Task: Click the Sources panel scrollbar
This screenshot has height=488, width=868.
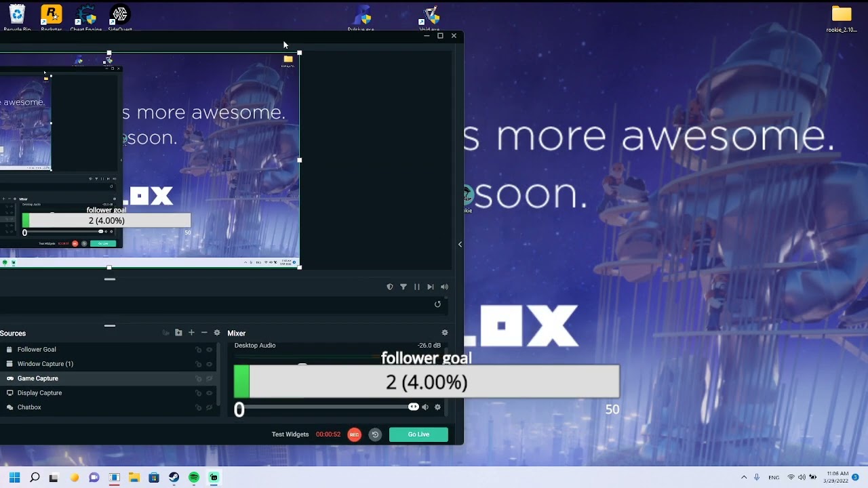Action: 218,374
